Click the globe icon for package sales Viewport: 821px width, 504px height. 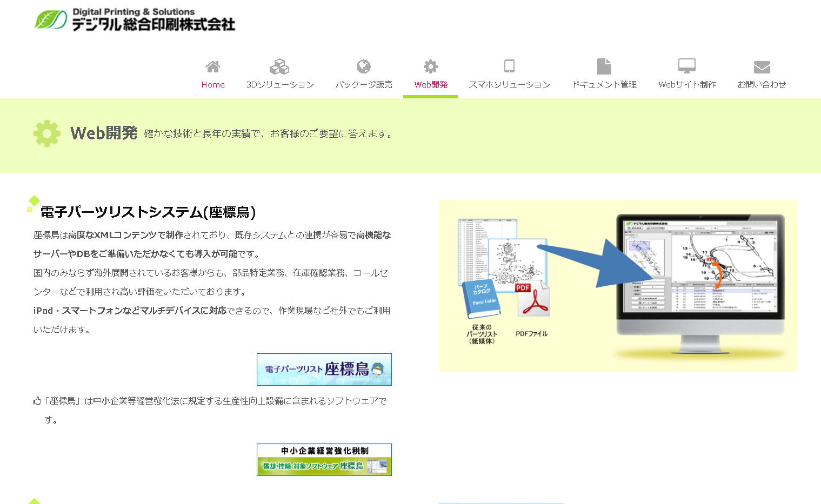[364, 66]
